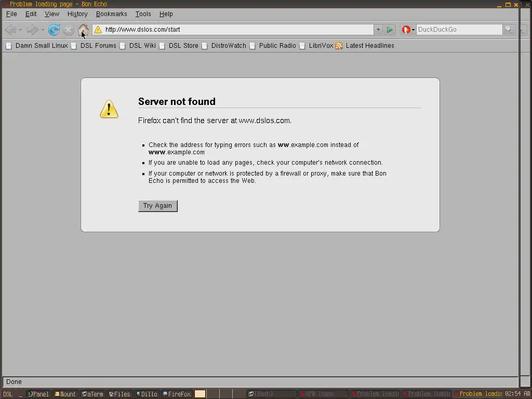This screenshot has height=399, width=532.
Task: Click the warning icon in the address bar
Action: tap(98, 30)
